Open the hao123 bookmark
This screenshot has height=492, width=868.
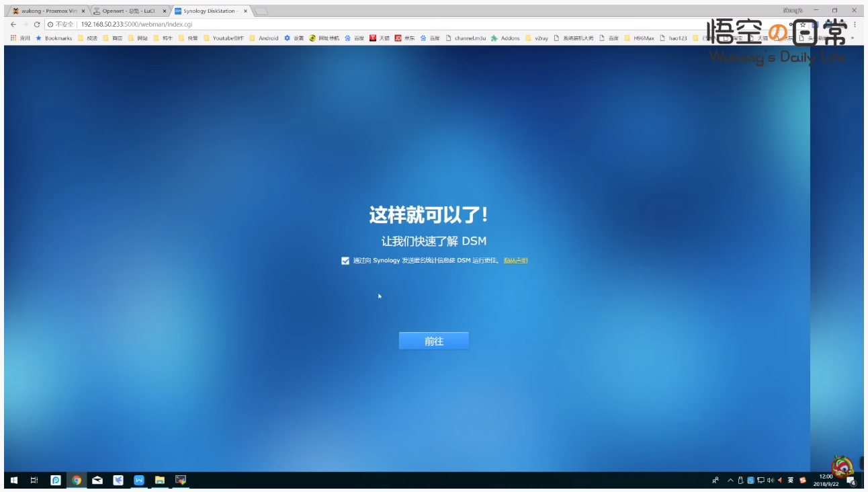pos(674,38)
